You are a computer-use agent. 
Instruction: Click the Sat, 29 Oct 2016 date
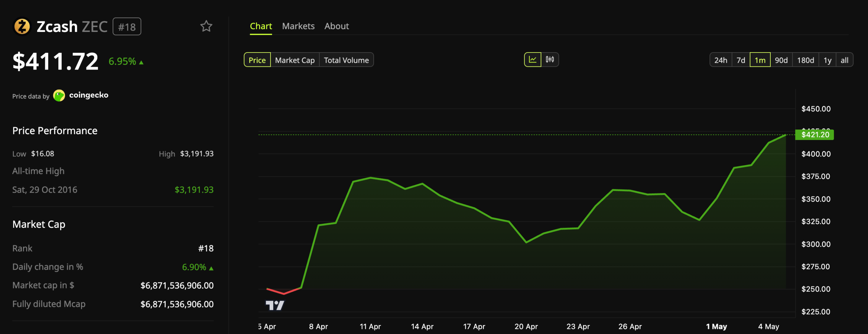click(x=45, y=190)
